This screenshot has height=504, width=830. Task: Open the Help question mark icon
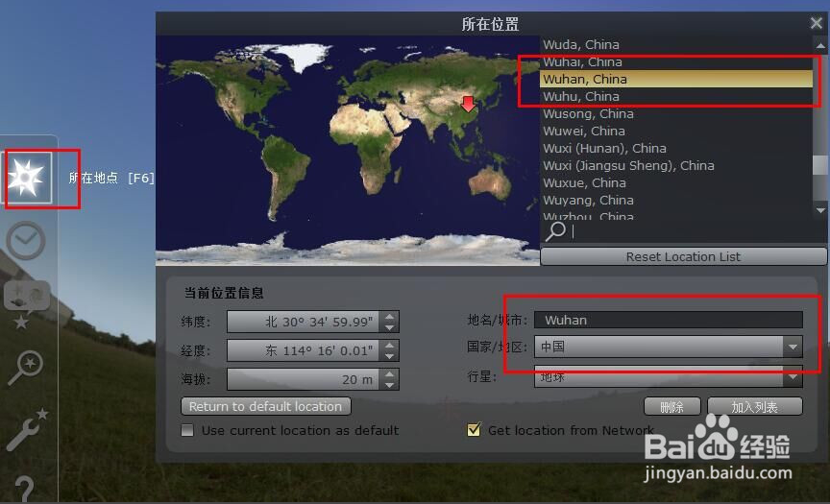tap(24, 488)
